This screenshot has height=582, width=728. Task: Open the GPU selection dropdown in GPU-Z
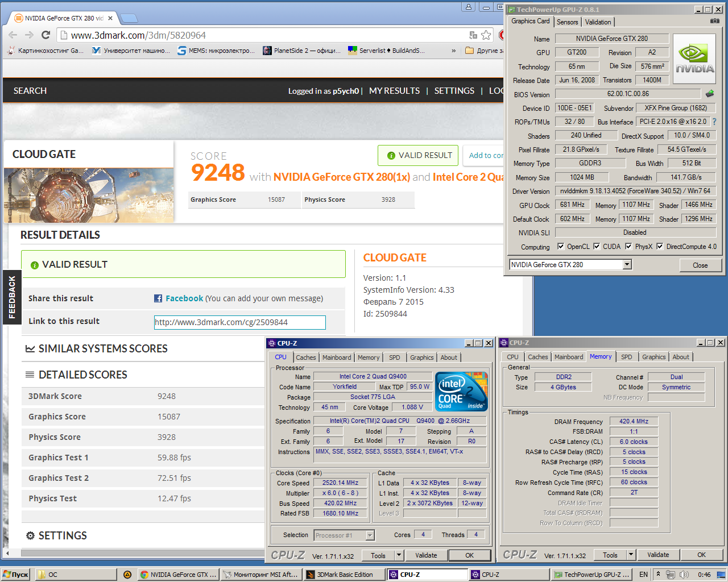(627, 264)
